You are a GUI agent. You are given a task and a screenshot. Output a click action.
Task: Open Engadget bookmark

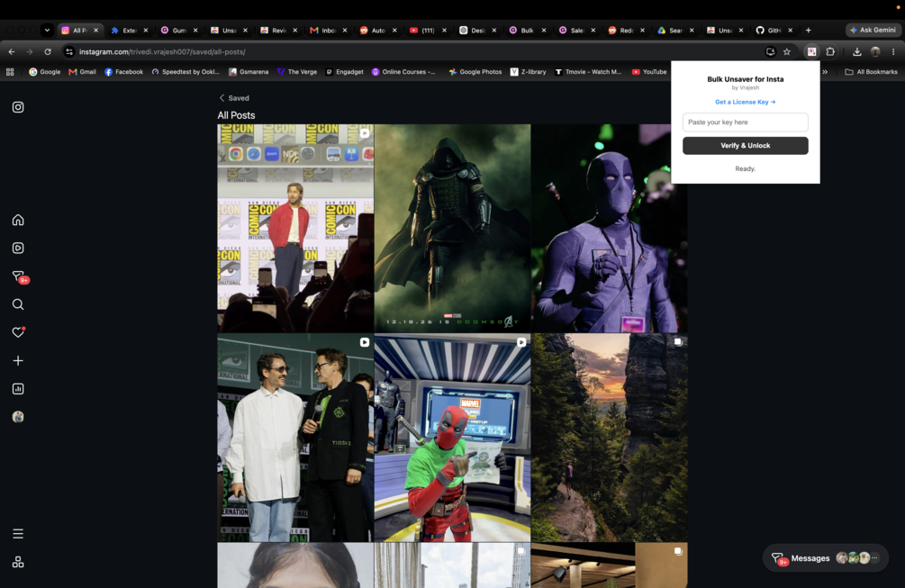[344, 72]
